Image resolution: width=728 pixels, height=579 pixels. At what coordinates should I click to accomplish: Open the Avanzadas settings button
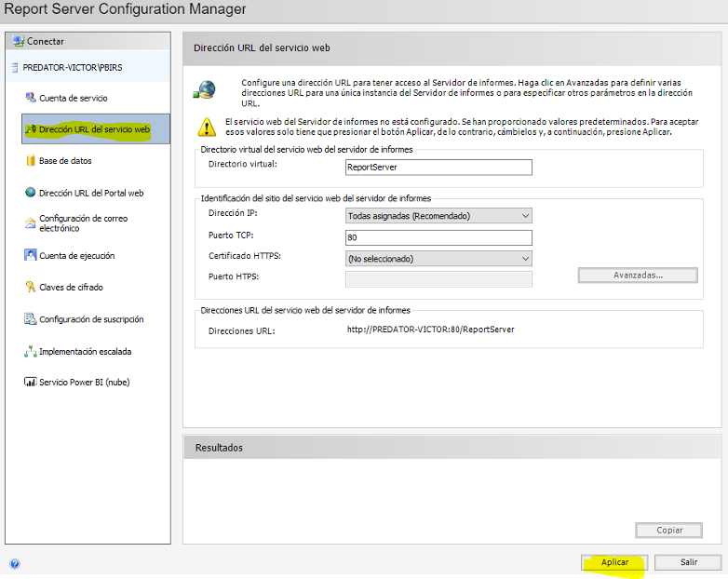pyautogui.click(x=638, y=276)
